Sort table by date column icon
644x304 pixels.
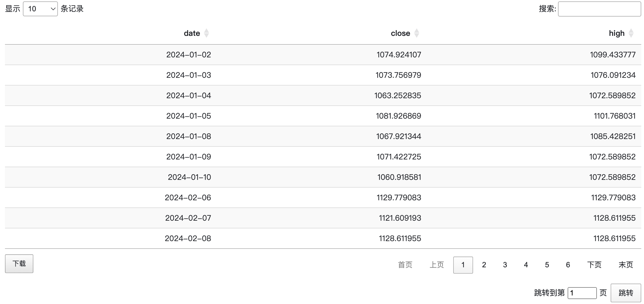pyautogui.click(x=206, y=33)
